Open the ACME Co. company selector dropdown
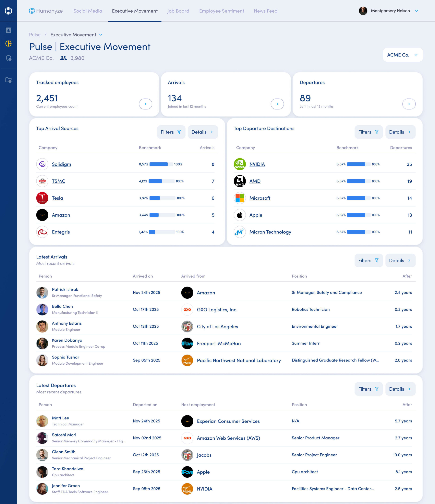 [403, 55]
